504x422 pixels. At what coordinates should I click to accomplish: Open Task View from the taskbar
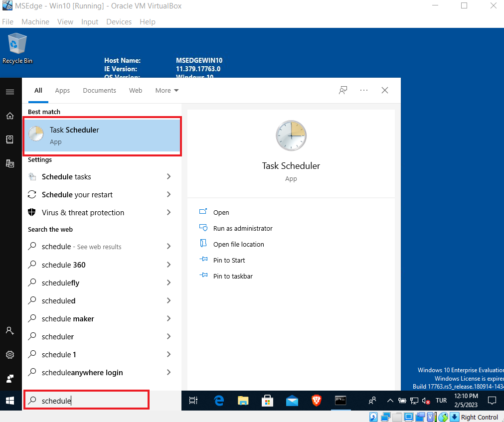click(x=193, y=401)
